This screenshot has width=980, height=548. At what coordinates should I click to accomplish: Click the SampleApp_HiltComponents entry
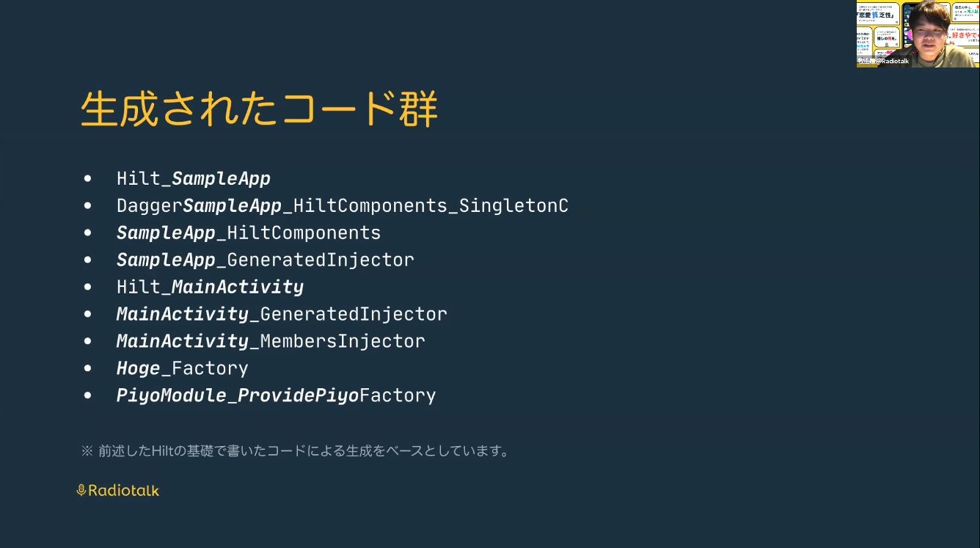point(249,233)
